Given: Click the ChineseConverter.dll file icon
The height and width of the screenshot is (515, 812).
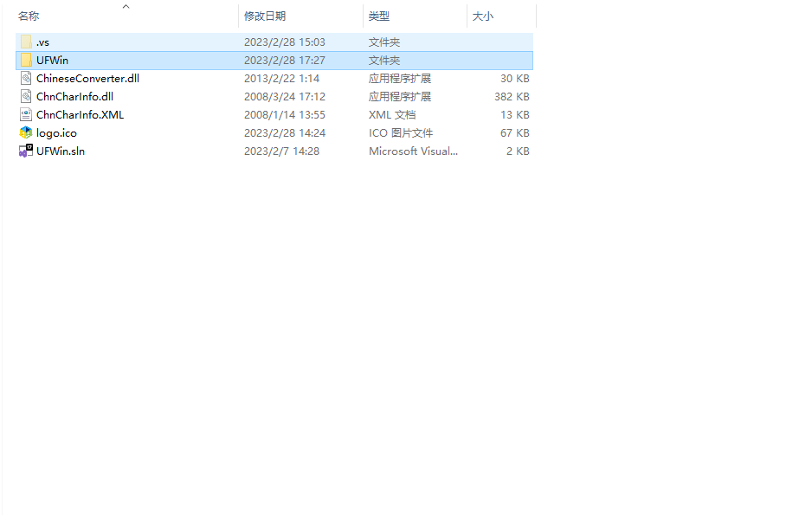Looking at the screenshot, I should point(26,78).
